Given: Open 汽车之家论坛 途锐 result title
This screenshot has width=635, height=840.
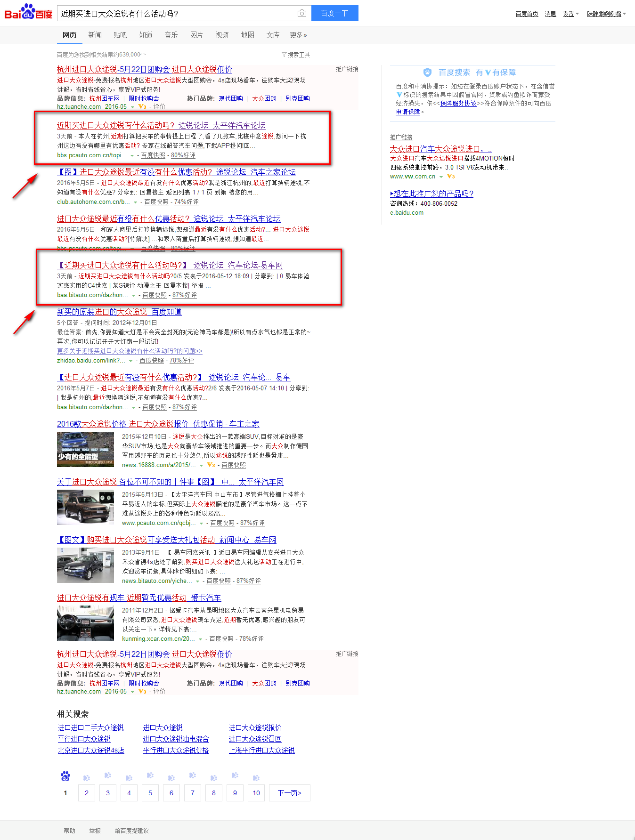Looking at the screenshot, I should coord(176,172).
